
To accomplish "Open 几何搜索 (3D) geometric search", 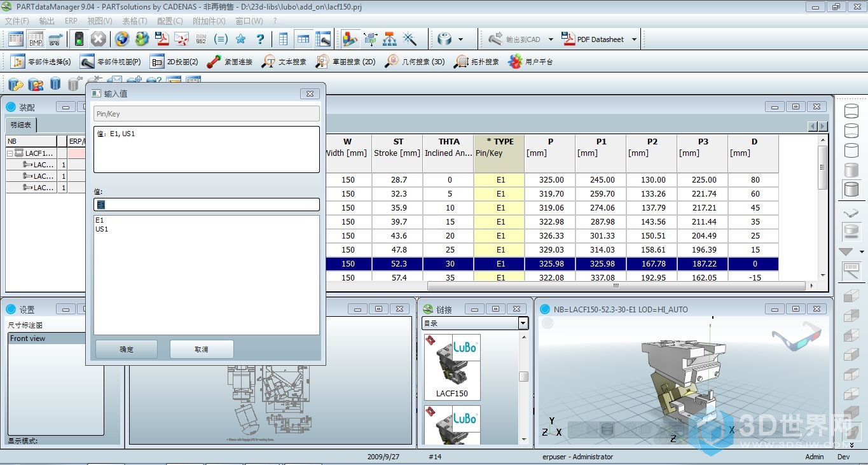I will click(x=415, y=62).
